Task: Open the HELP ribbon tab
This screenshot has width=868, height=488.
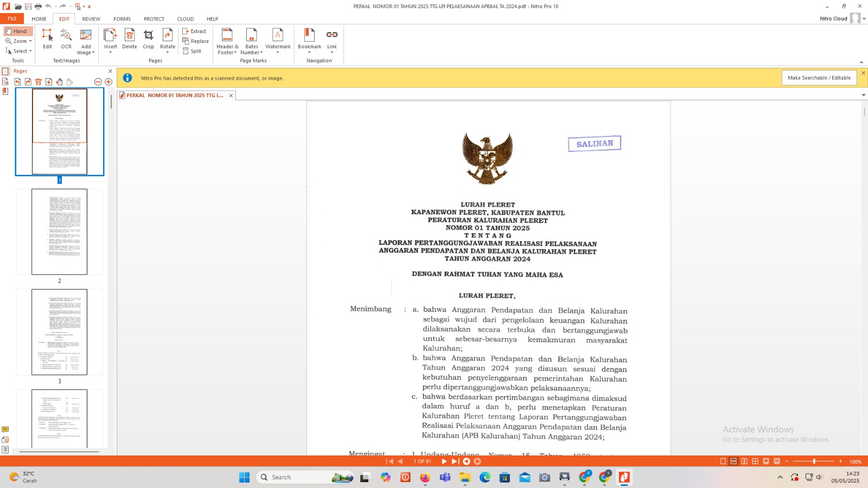Action: point(212,19)
